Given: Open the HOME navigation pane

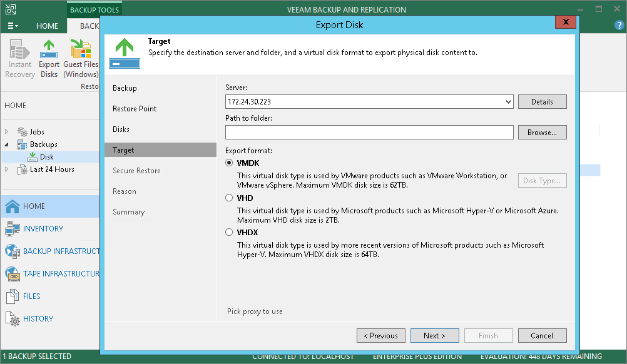Looking at the screenshot, I should [51, 206].
